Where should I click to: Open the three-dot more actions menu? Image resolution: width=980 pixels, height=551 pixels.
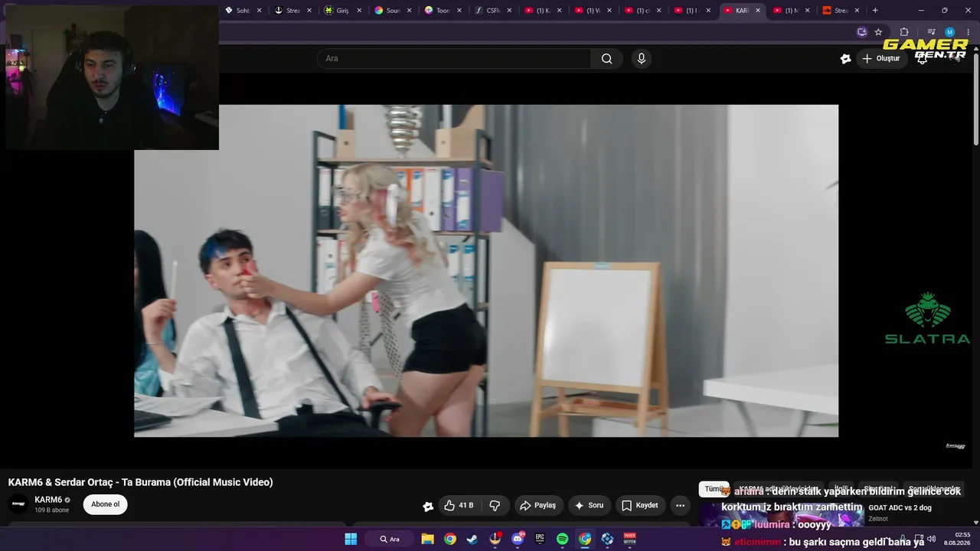click(680, 505)
